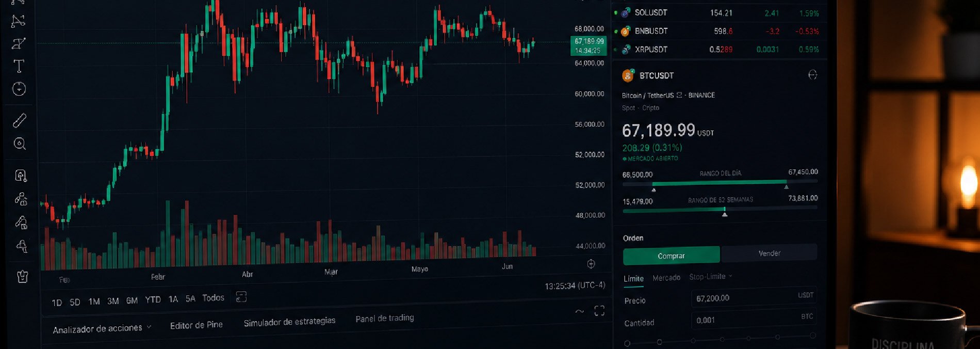This screenshot has height=349, width=980.
Task: Click the second stop on the quantity slider
Action: pos(659,342)
